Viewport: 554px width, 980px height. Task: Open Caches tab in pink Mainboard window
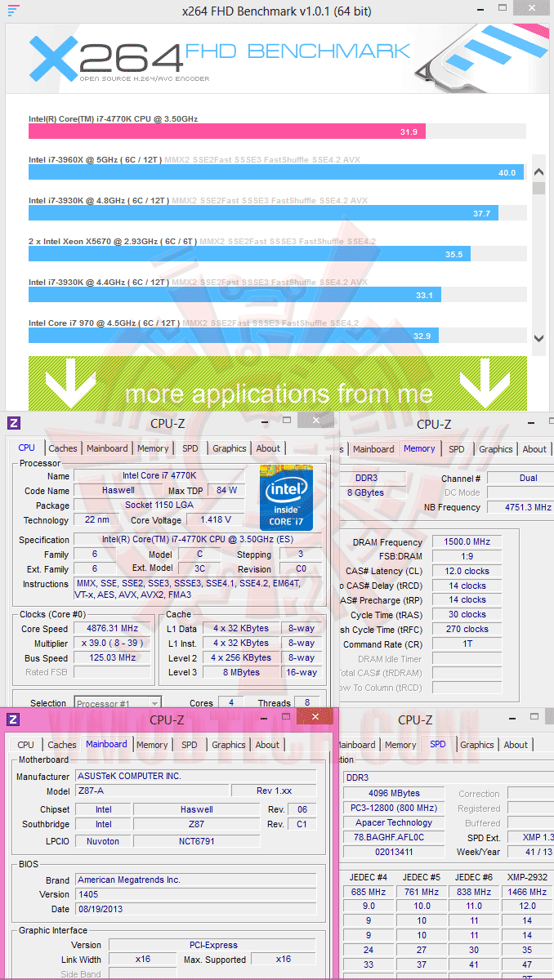coord(62,745)
